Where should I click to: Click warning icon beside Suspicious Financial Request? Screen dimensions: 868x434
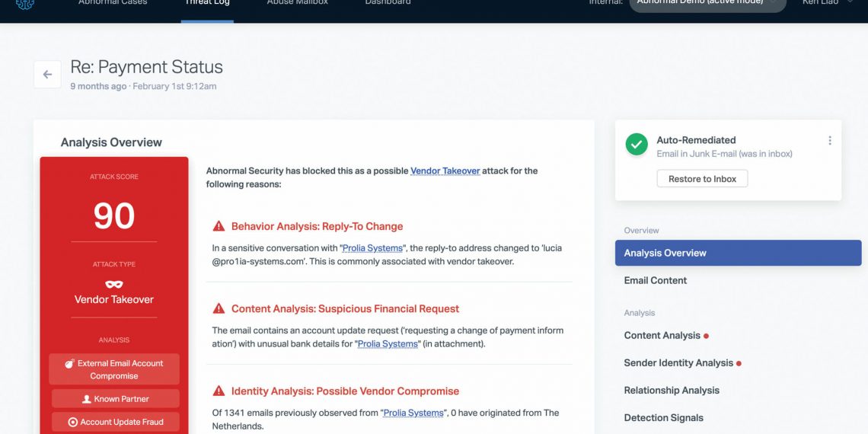point(219,308)
